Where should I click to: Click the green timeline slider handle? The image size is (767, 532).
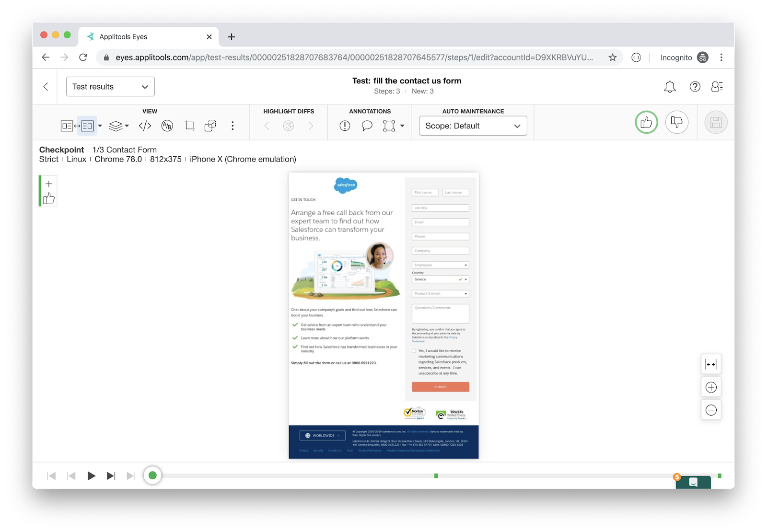[152, 475]
